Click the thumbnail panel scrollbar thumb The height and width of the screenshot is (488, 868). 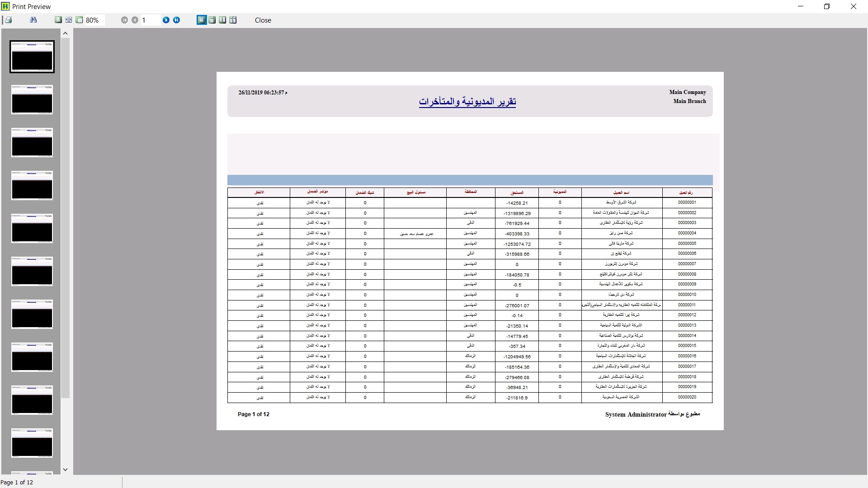pyautogui.click(x=65, y=218)
